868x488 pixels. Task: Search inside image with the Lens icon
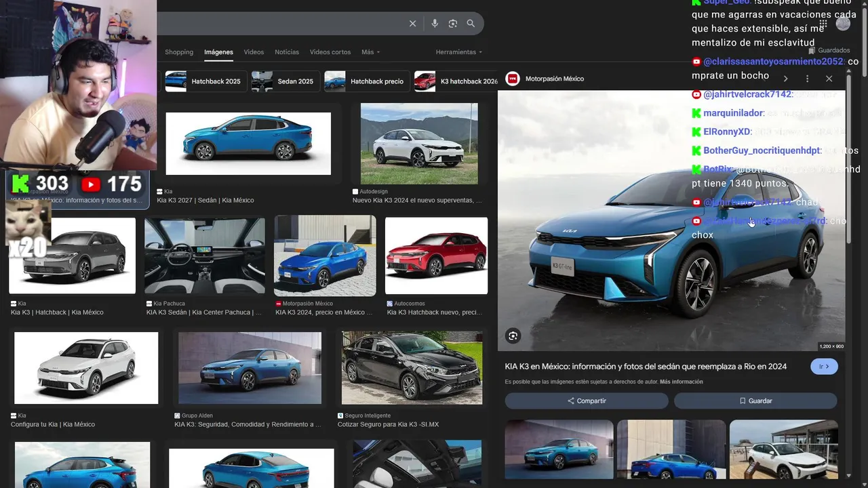coord(513,335)
